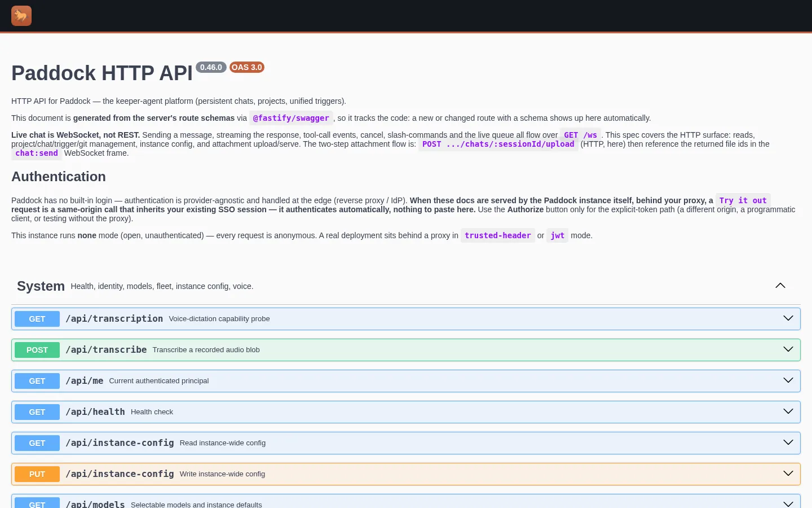Click the Authentication heading
The width and height of the screenshot is (812, 508).
(59, 177)
